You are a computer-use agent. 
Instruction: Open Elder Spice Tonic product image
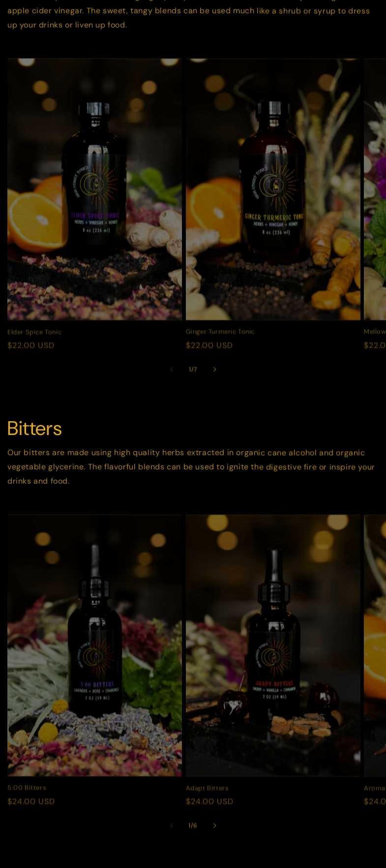[x=94, y=189]
